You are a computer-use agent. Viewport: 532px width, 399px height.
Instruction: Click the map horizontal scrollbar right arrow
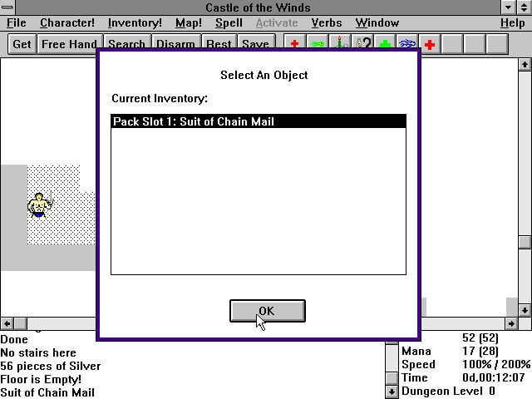(x=511, y=323)
